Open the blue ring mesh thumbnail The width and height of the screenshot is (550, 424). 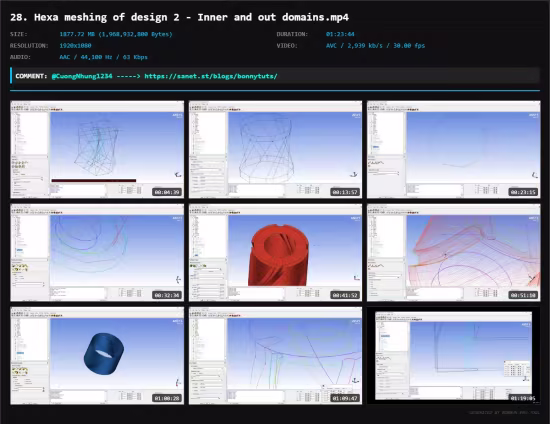coord(97,356)
